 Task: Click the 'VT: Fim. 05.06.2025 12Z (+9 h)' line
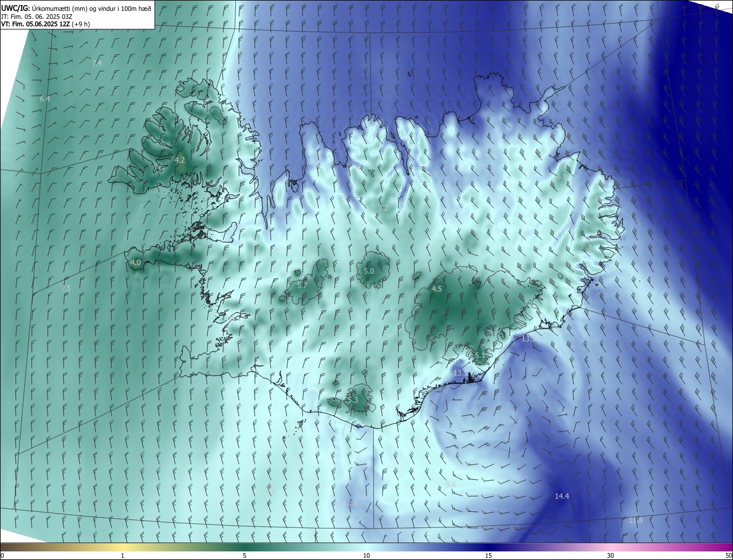[46, 24]
